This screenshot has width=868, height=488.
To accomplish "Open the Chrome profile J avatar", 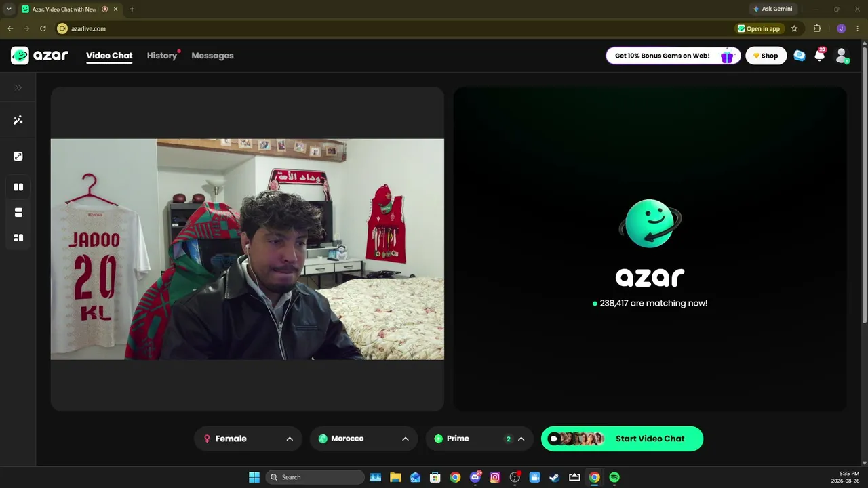I will point(841,28).
